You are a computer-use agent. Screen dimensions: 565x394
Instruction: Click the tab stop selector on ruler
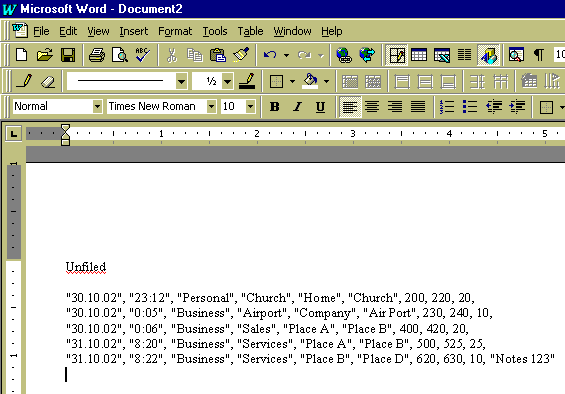[14, 134]
